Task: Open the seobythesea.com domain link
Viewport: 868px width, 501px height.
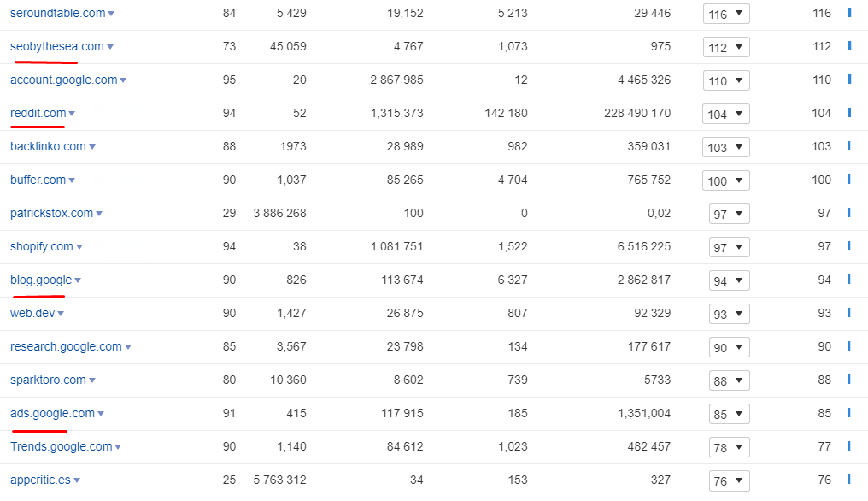Action: click(56, 46)
